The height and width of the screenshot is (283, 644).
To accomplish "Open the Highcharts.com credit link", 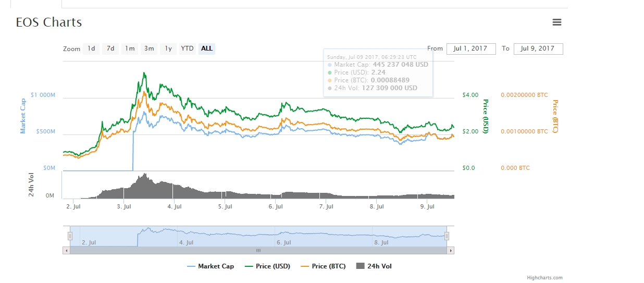I will [544, 278].
